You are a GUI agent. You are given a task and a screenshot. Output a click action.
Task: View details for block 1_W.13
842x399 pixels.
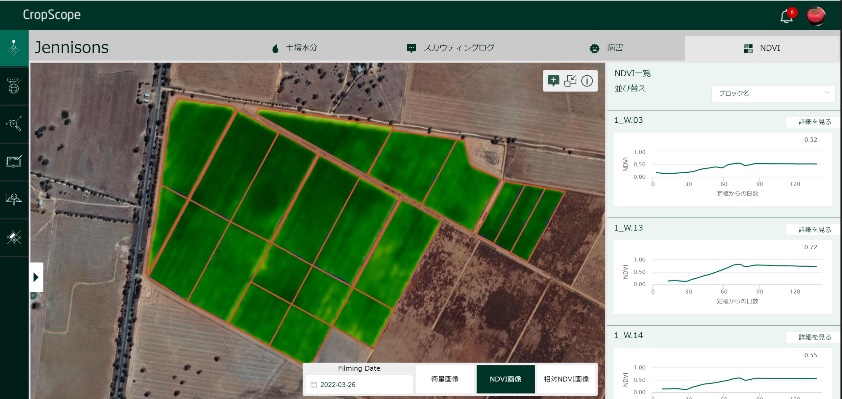coord(809,230)
